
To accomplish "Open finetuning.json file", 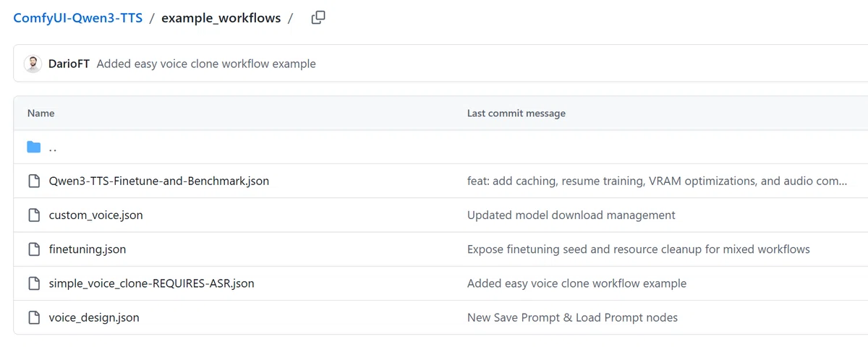I will click(88, 249).
